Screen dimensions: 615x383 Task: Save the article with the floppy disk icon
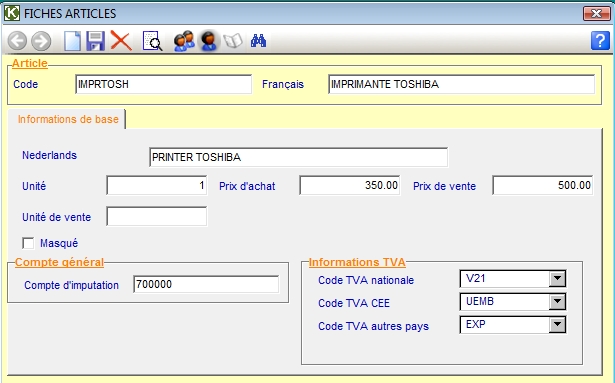coord(96,41)
